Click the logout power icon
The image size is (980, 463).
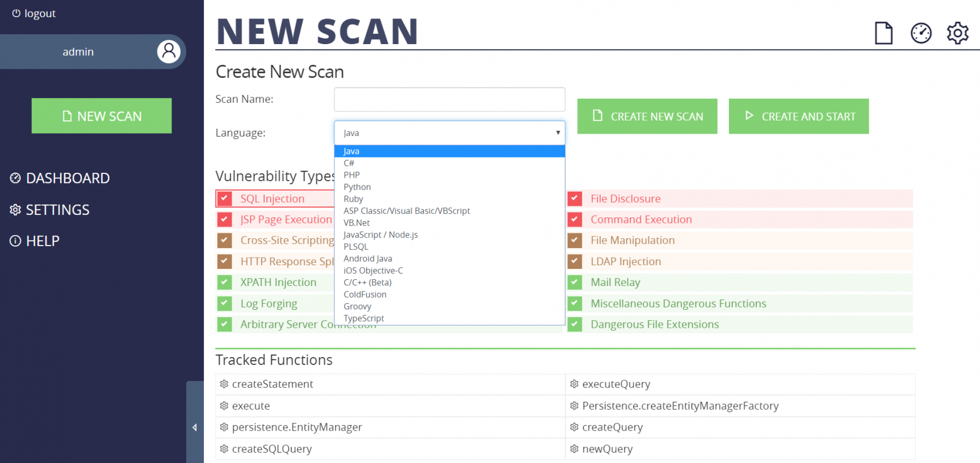[17, 13]
